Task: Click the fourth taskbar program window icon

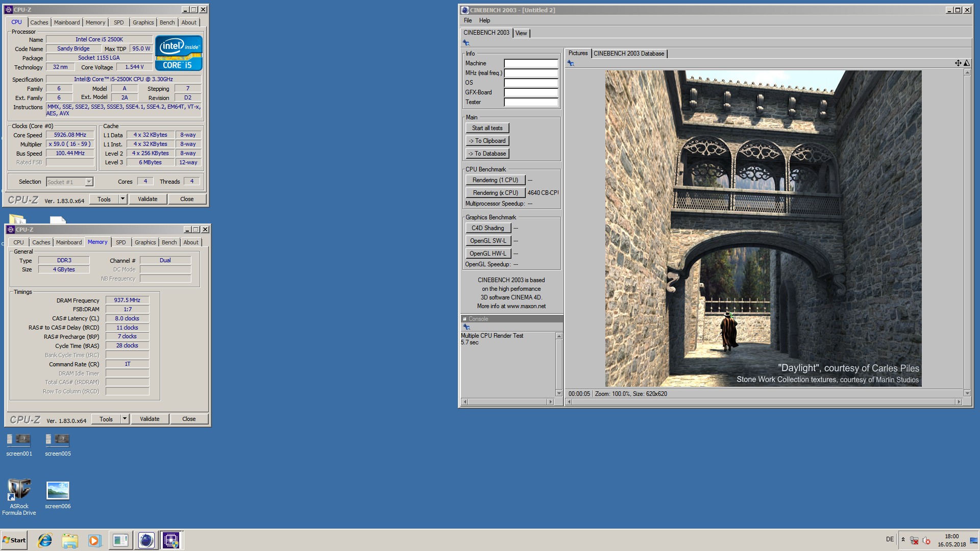Action: [120, 540]
